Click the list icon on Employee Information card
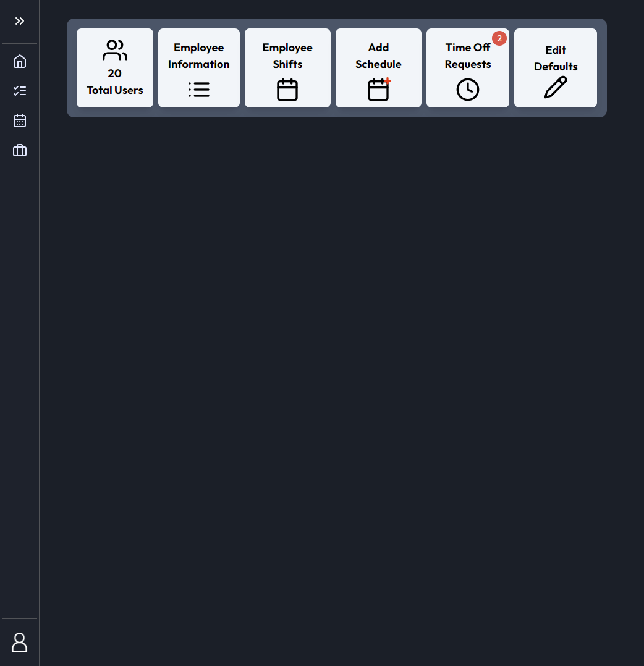 [198, 89]
